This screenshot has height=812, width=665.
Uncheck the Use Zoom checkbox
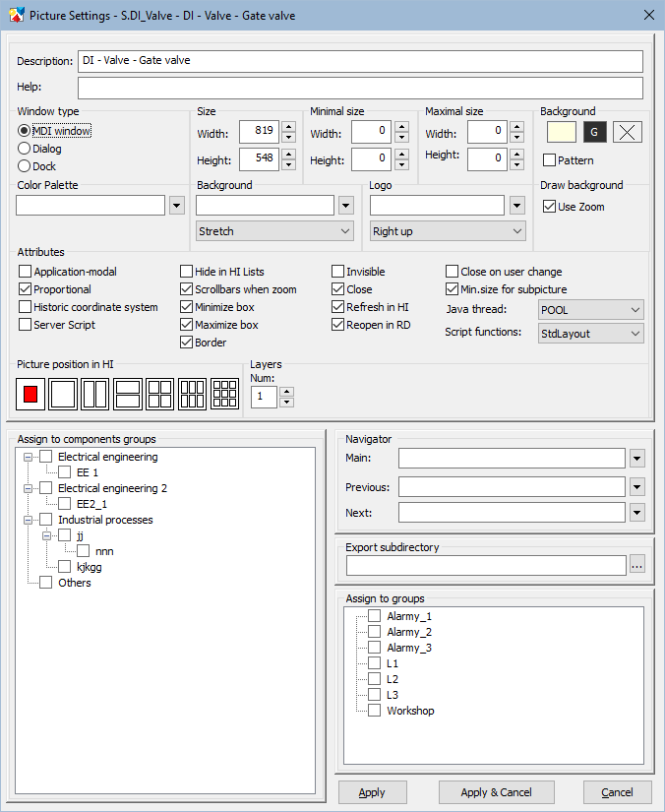(x=551, y=207)
